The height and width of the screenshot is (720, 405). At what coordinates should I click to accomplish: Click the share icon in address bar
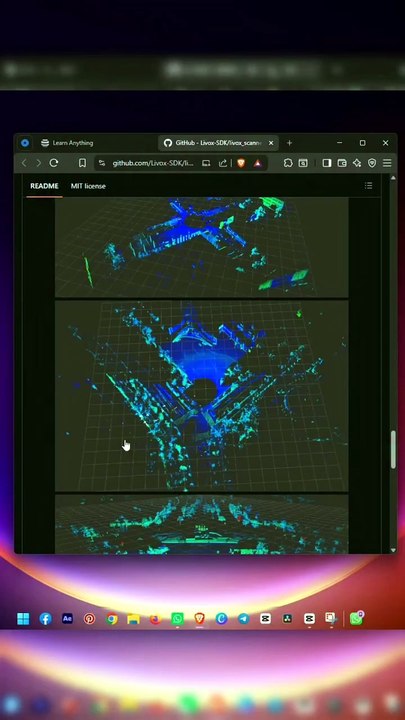223,163
